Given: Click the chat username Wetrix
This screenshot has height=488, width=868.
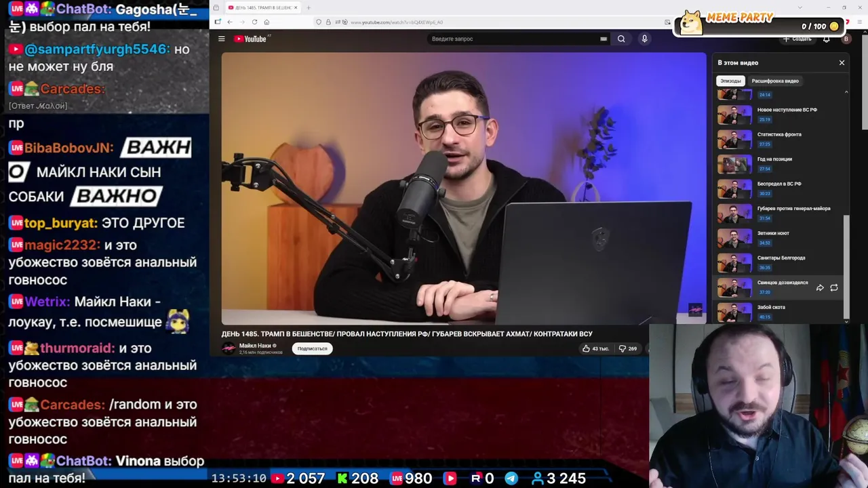Looking at the screenshot, I should (47, 302).
